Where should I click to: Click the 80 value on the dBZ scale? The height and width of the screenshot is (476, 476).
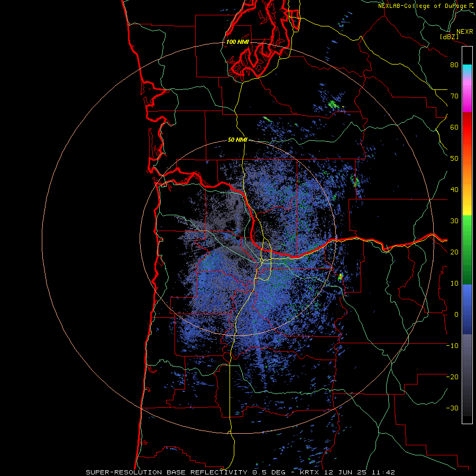tap(454, 65)
